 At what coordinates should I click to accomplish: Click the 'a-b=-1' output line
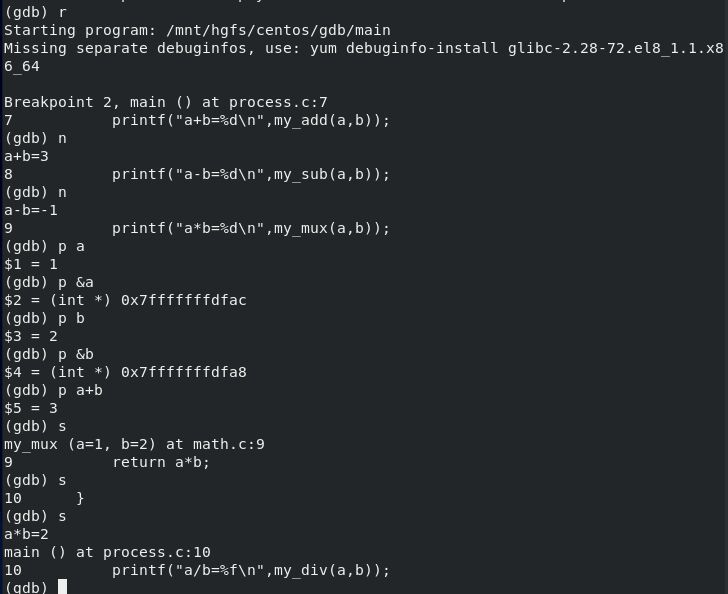click(31, 210)
